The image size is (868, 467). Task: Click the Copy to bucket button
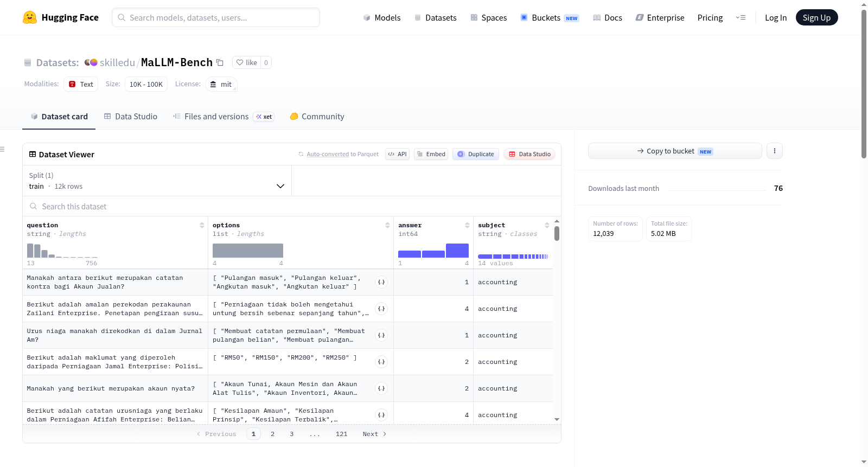click(675, 151)
